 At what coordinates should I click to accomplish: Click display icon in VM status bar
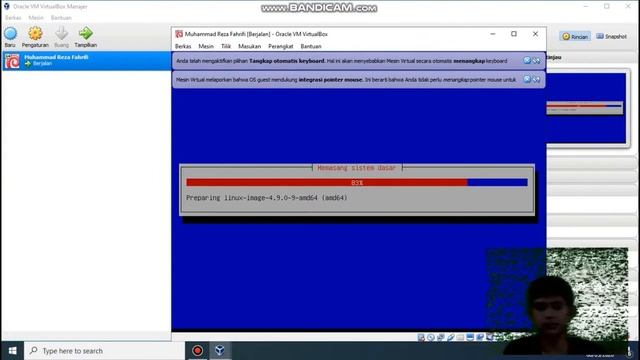pyautogui.click(x=470, y=337)
